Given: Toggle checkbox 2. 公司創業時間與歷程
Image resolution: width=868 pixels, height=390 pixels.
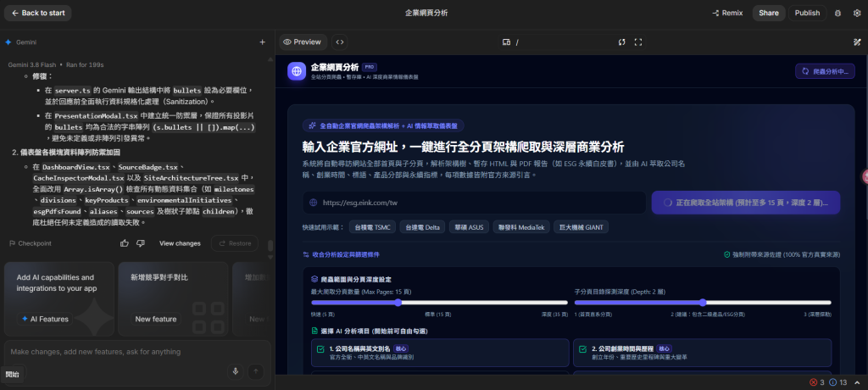Looking at the screenshot, I should tap(582, 349).
